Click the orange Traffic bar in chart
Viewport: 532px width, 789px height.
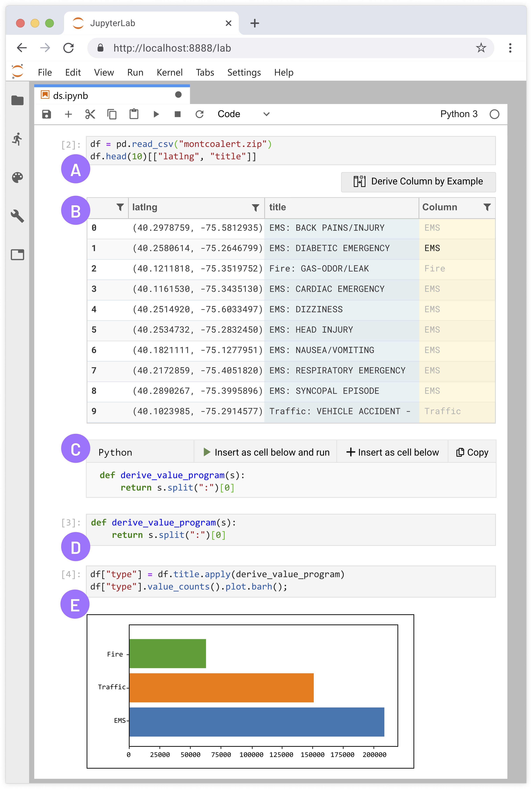(x=221, y=687)
